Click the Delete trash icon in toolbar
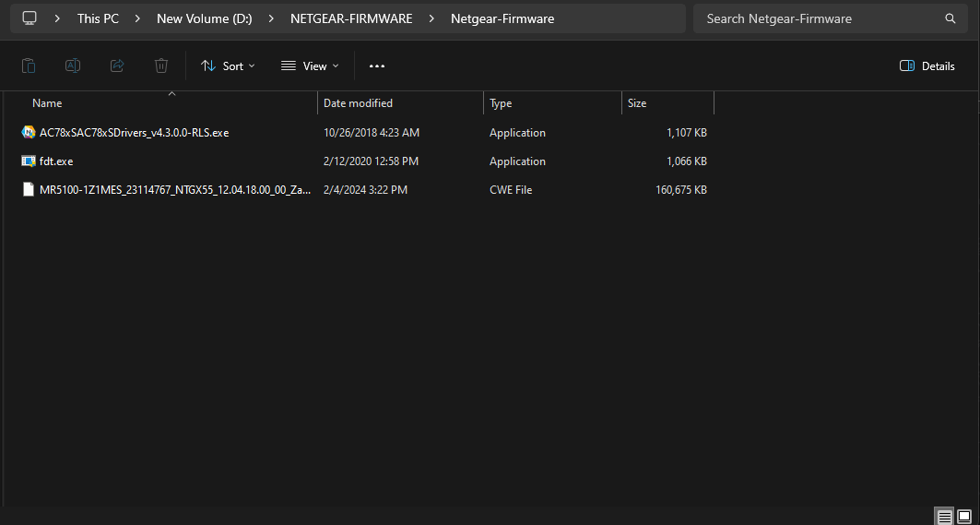 [x=161, y=66]
